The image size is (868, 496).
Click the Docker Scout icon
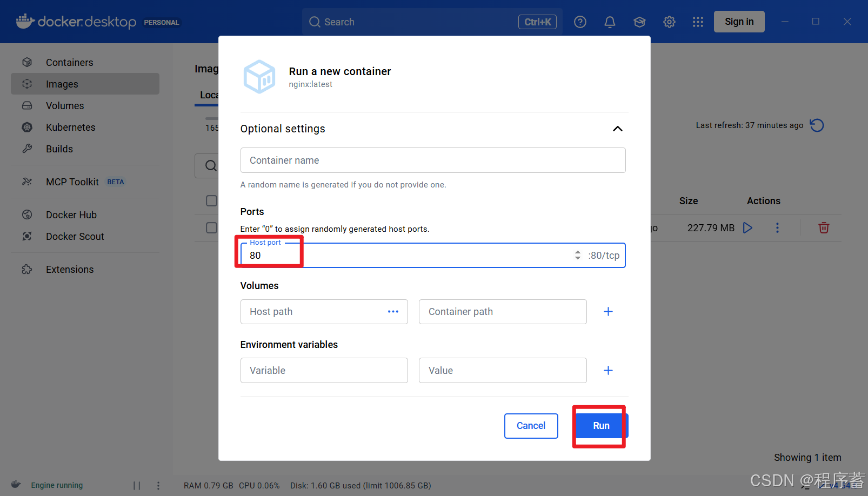(x=27, y=236)
